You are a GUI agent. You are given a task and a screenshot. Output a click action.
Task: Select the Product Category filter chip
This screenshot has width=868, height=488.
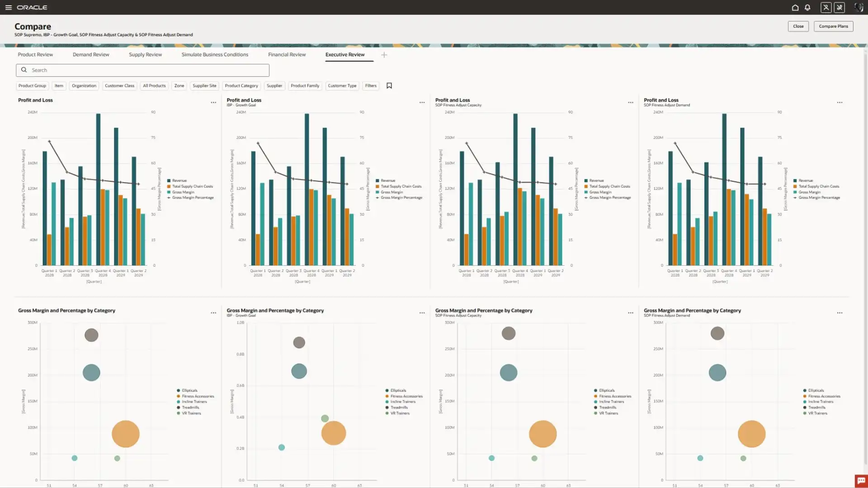[x=241, y=86]
